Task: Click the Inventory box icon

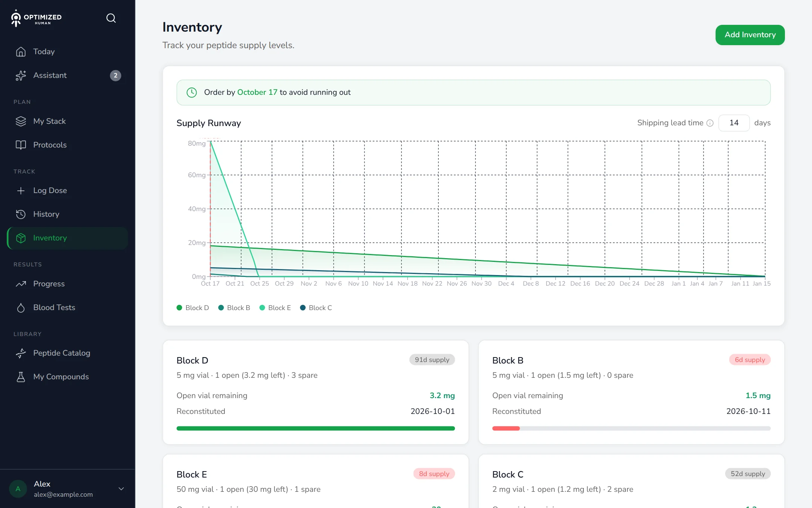Action: pyautogui.click(x=21, y=238)
